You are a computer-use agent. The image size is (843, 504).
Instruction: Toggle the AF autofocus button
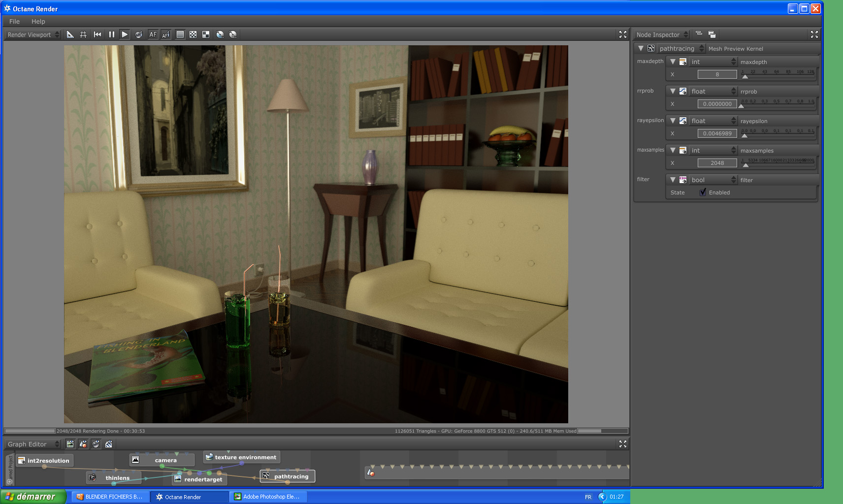[153, 34]
